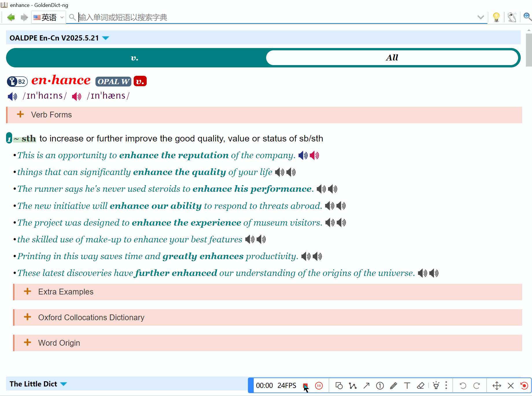The width and height of the screenshot is (532, 396).
Task: Select the text annotation tool
Action: [407, 386]
